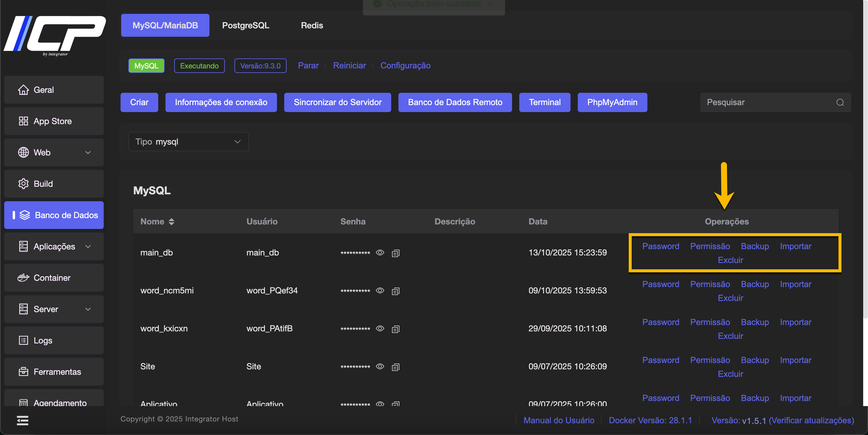Click the search magnifier icon

840,102
